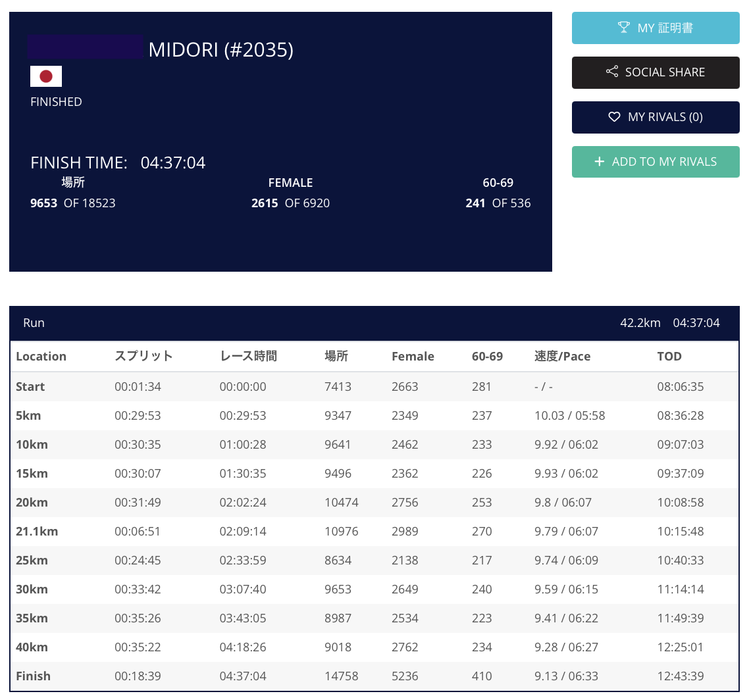Click the 場所 column header in table

[x=336, y=356]
